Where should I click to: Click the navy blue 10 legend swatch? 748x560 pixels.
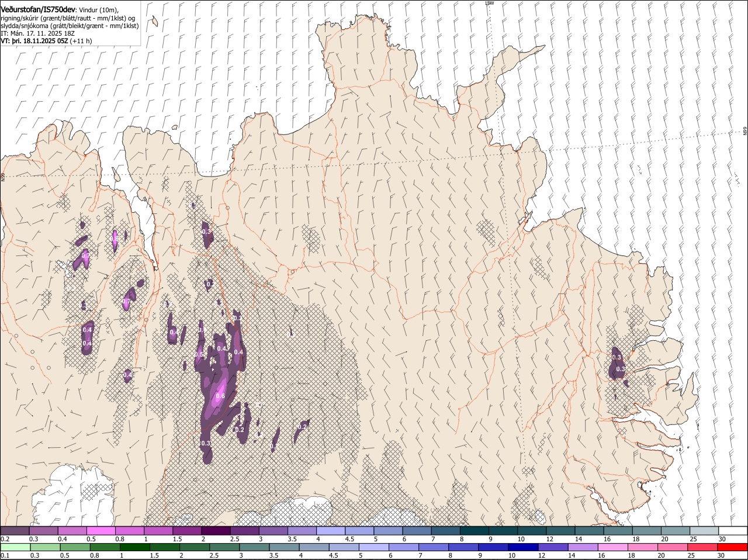(523, 547)
